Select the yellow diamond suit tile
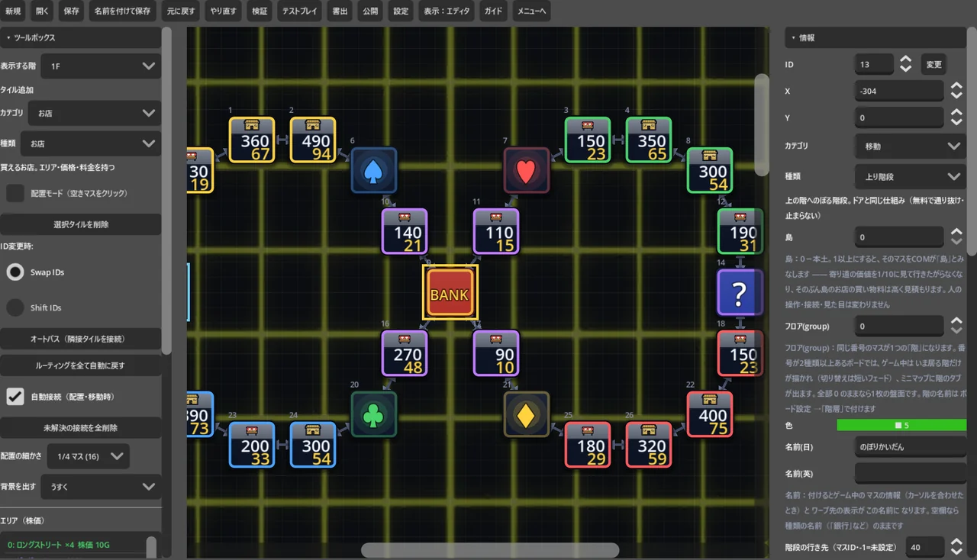This screenshot has height=560, width=977. click(527, 414)
